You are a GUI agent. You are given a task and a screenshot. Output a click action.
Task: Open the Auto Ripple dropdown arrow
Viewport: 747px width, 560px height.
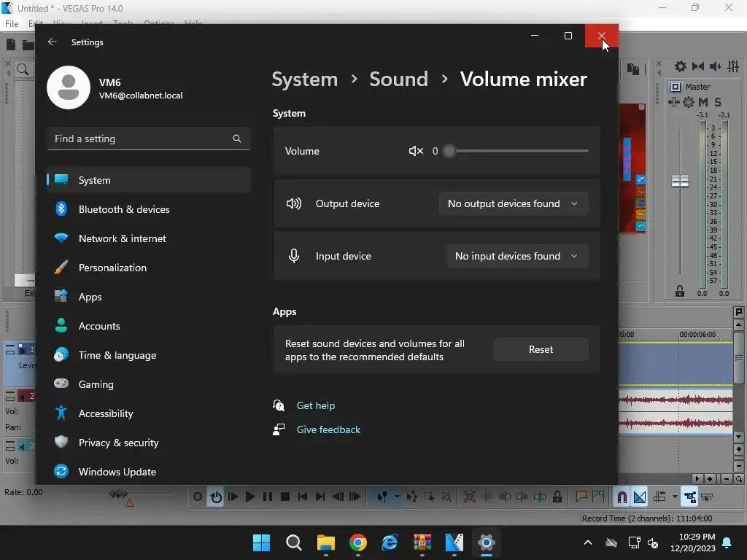[675, 497]
